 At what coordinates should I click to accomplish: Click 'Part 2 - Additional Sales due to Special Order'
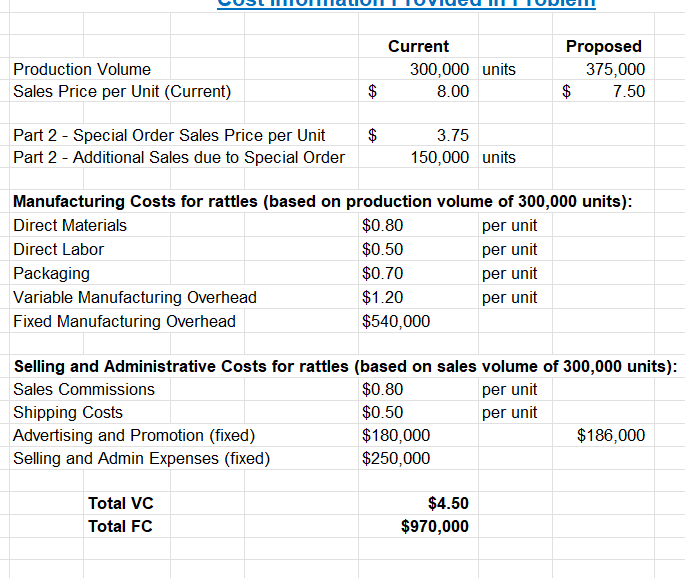(179, 157)
